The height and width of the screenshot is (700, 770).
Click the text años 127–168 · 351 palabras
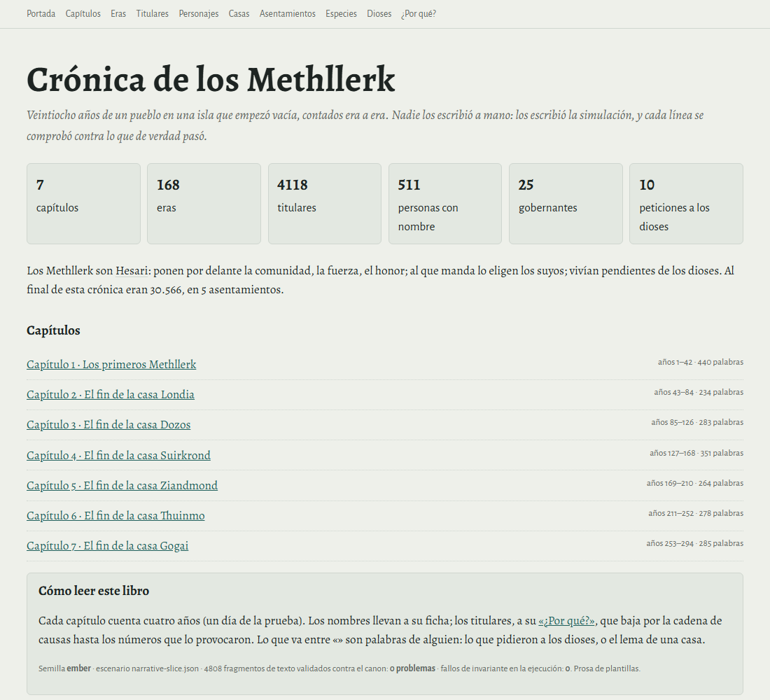click(696, 453)
